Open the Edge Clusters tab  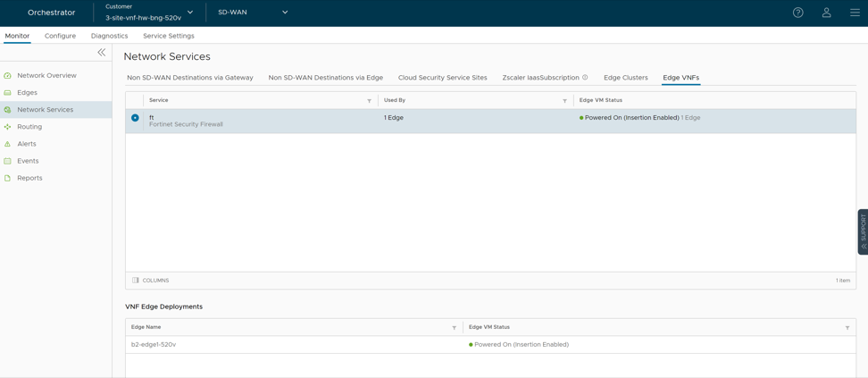coord(625,78)
